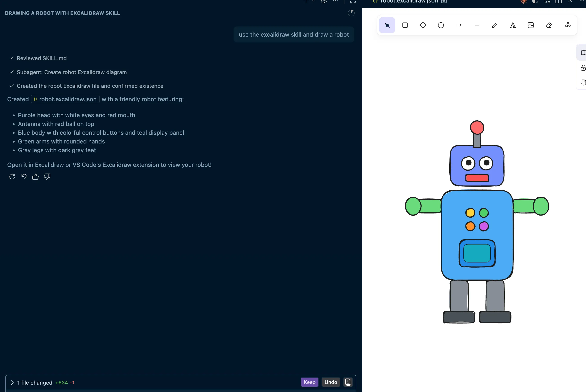Open the Insert Image tool

(531, 25)
